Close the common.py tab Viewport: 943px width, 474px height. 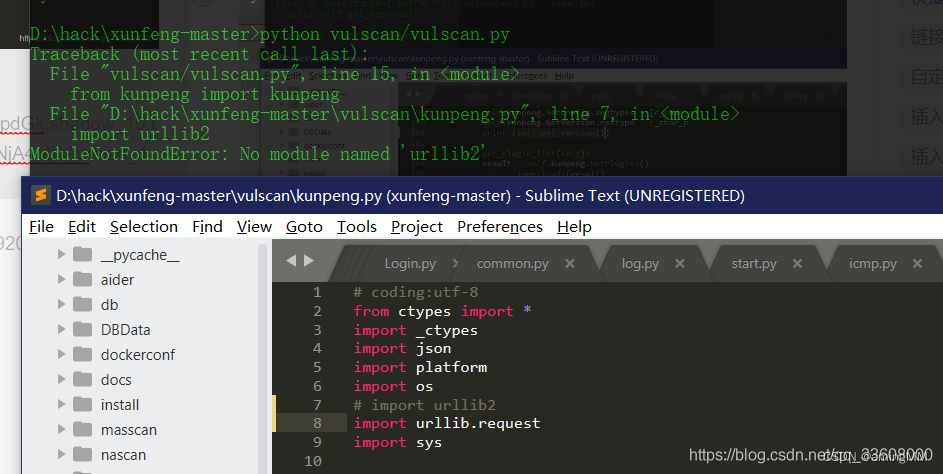click(570, 263)
